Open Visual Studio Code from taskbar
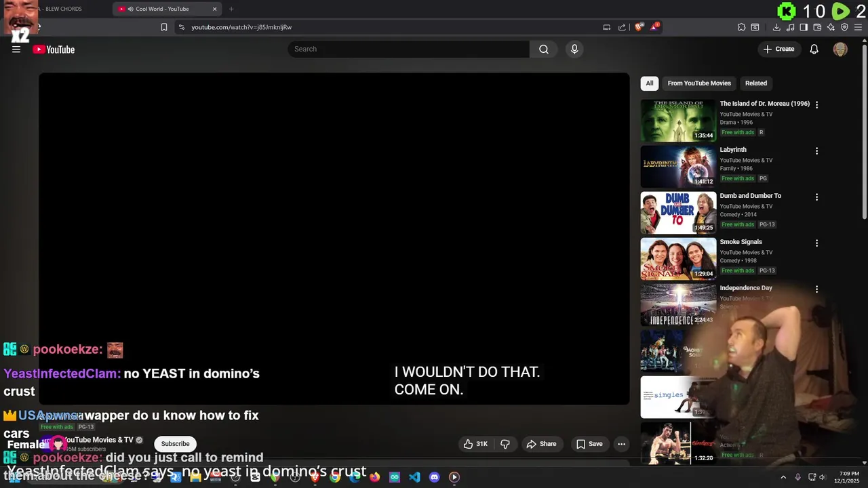868x488 pixels. (414, 477)
